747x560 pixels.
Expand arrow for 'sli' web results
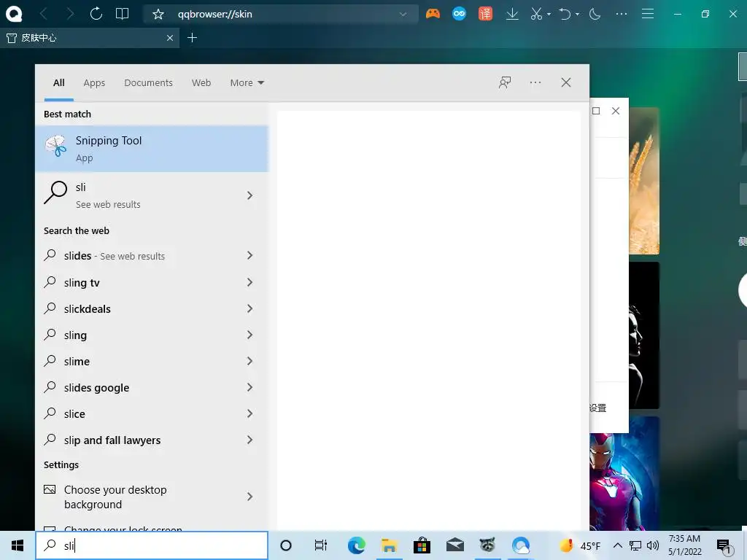click(249, 195)
